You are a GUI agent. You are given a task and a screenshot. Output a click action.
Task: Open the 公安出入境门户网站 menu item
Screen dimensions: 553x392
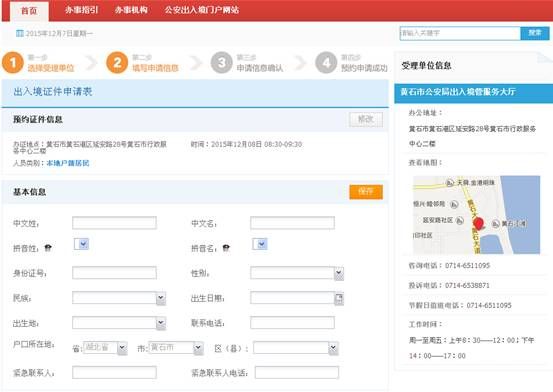(202, 10)
